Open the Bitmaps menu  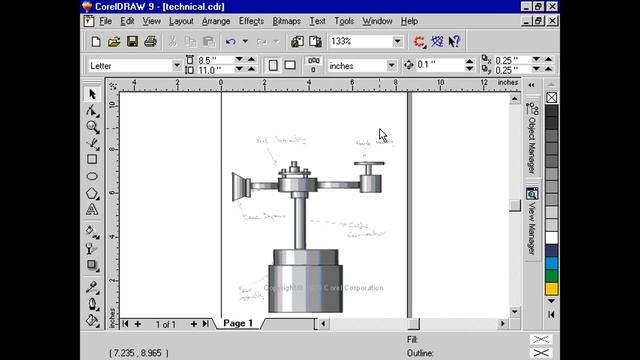[287, 21]
